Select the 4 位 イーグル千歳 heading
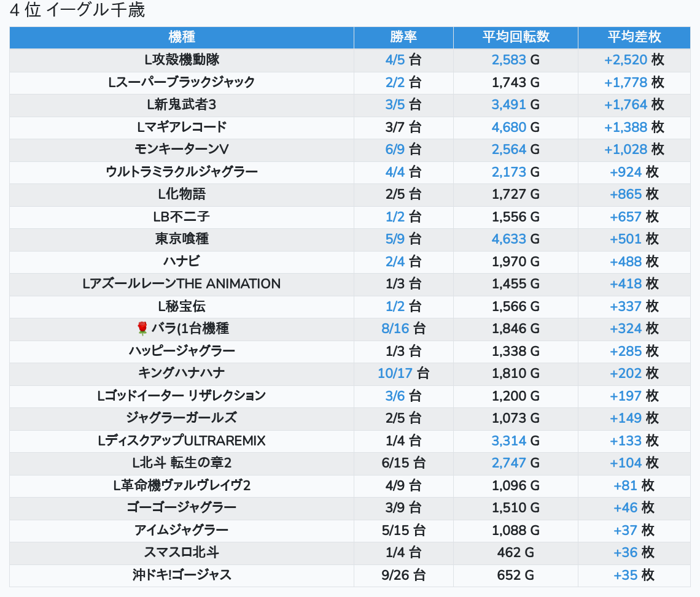This screenshot has width=700, height=597. tap(77, 10)
